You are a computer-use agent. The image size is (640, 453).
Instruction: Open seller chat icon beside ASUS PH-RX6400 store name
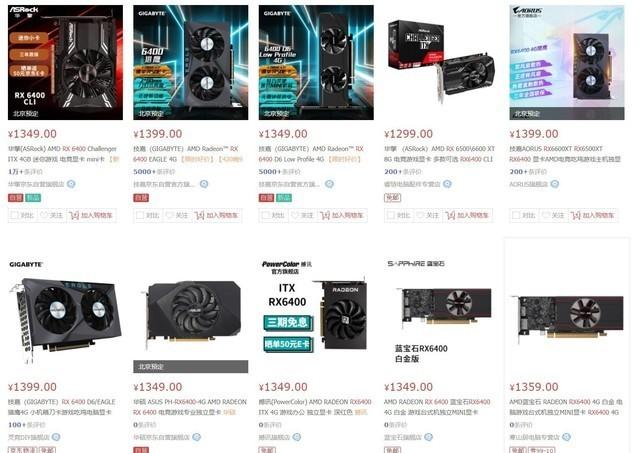(x=196, y=437)
